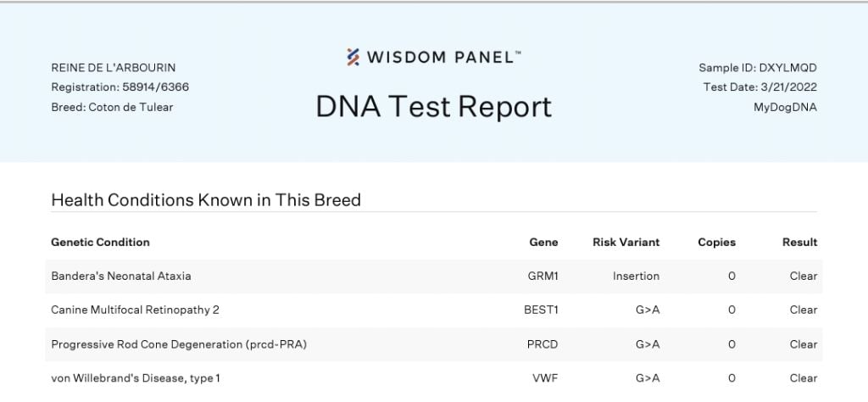868x402 pixels.
Task: Click the Wisdom Panel logo icon
Action: (x=353, y=57)
